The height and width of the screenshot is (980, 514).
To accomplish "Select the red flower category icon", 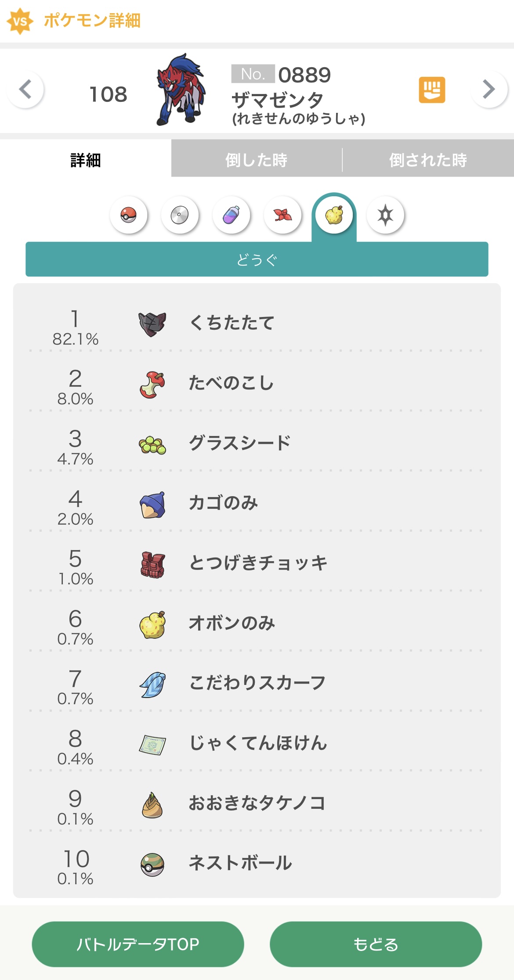I will [x=282, y=215].
